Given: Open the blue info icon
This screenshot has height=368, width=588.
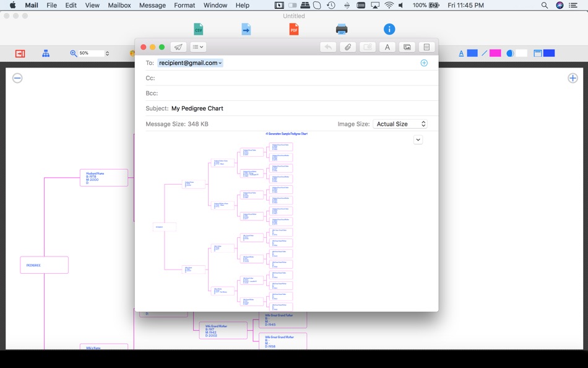Looking at the screenshot, I should [389, 29].
